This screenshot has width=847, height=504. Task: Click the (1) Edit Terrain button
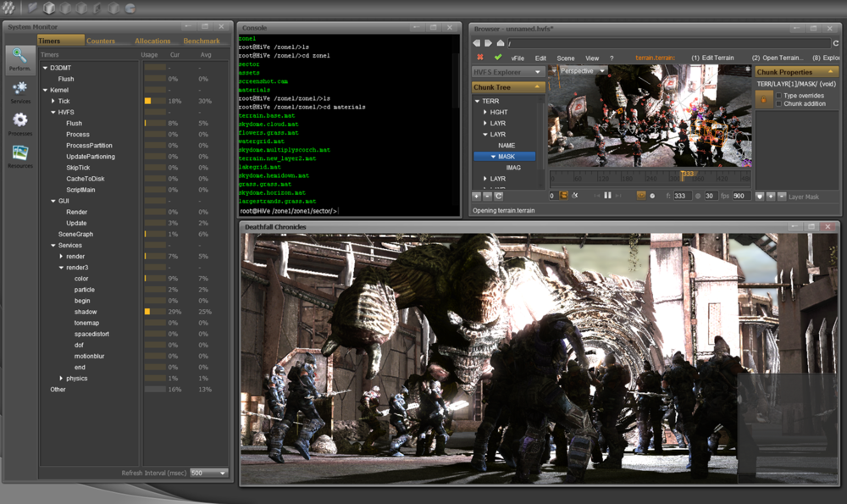click(713, 58)
